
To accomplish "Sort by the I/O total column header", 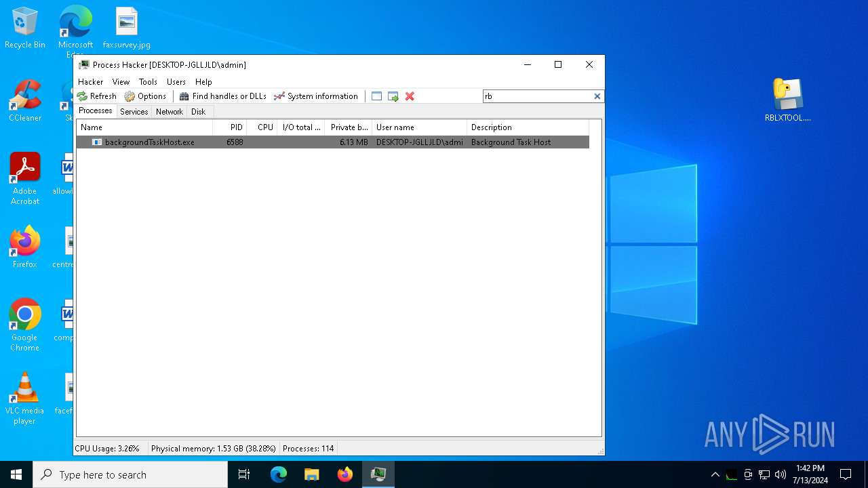I will [x=301, y=127].
